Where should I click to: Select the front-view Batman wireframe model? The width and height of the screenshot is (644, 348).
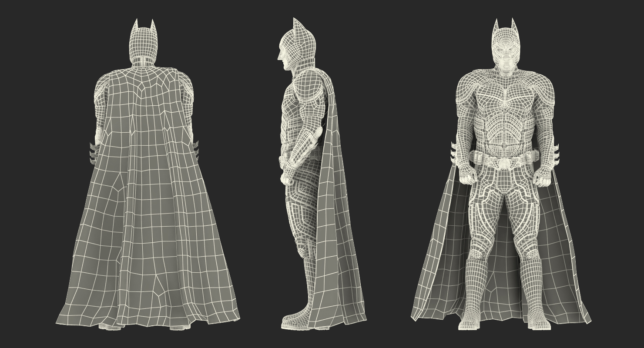(501, 174)
